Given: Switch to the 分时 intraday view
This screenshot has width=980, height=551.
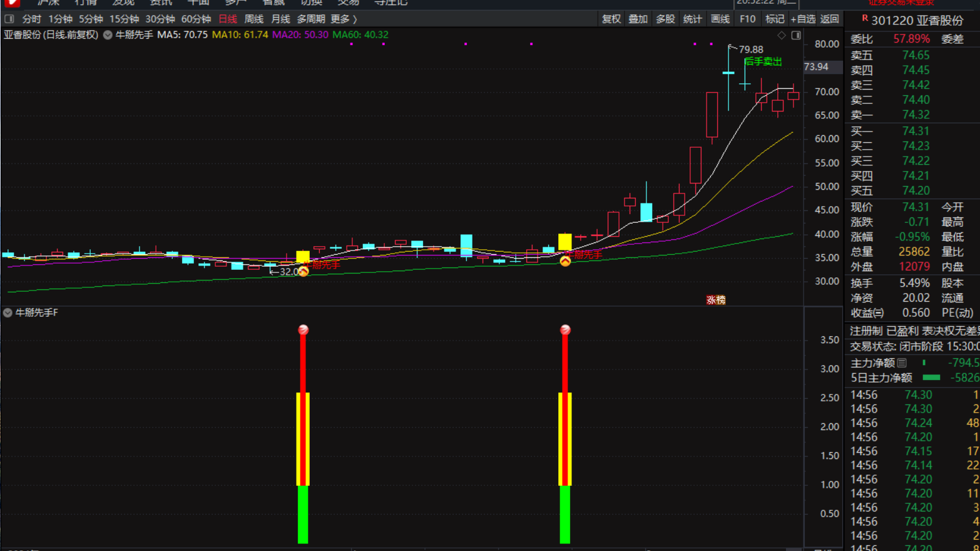Looking at the screenshot, I should [x=31, y=19].
